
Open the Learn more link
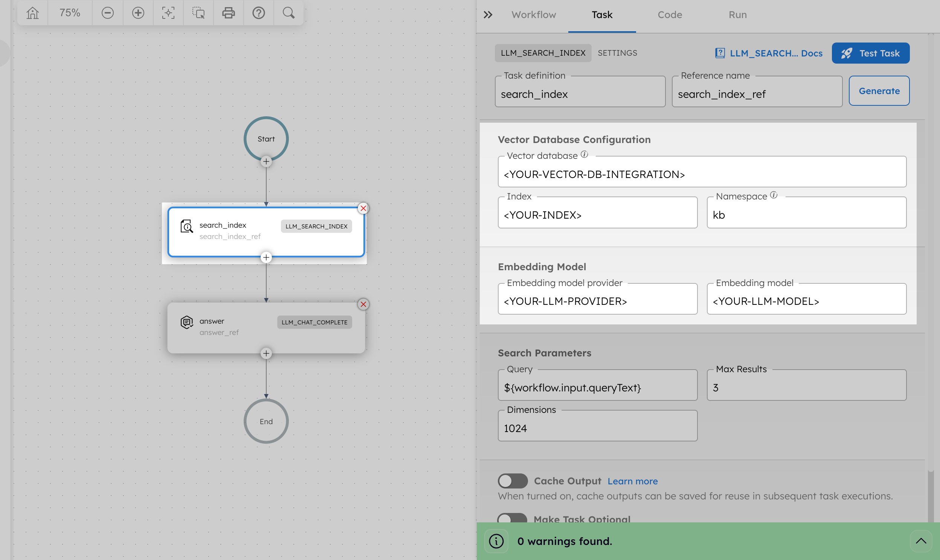[633, 481]
